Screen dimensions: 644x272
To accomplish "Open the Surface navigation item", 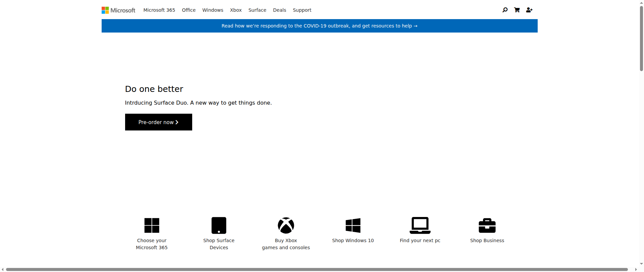I will point(257,10).
